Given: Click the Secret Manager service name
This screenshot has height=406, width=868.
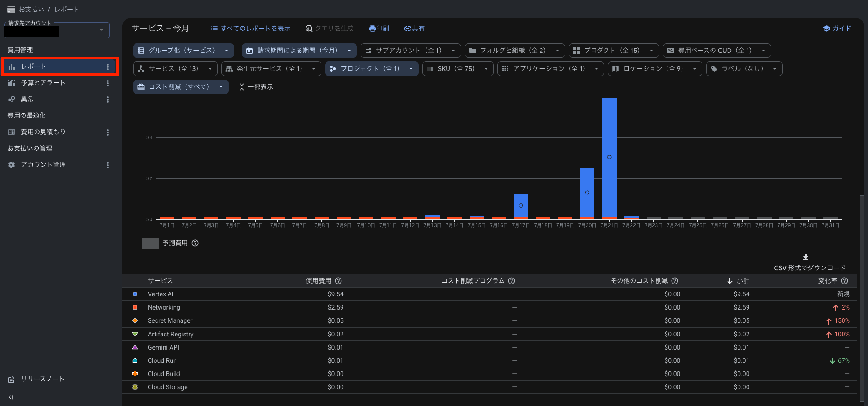Looking at the screenshot, I should tap(170, 320).
